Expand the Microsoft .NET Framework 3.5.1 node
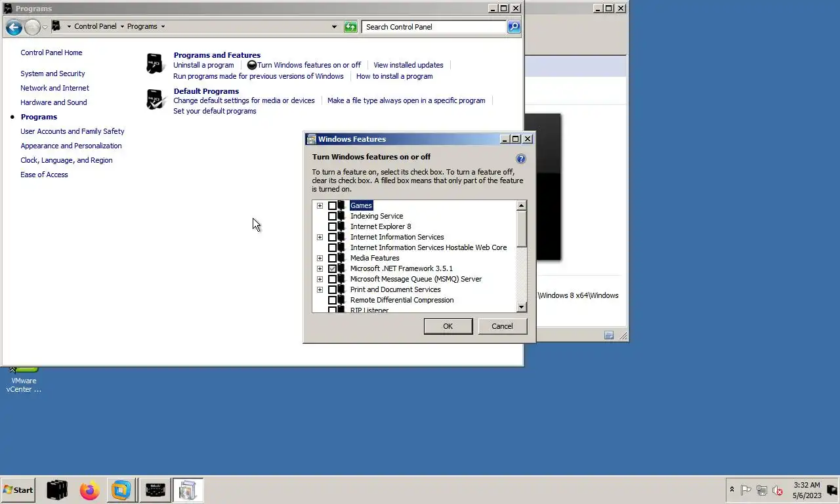The height and width of the screenshot is (504, 840). [x=320, y=268]
